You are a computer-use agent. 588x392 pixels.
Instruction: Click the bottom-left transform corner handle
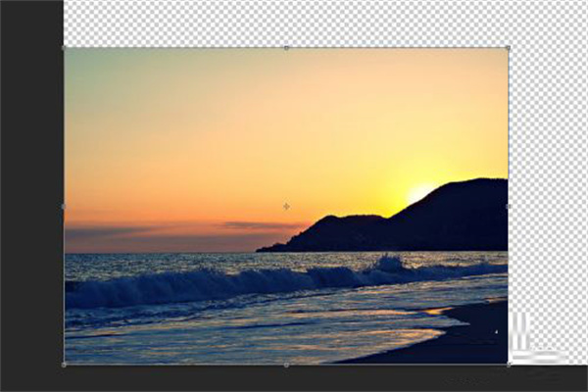click(65, 365)
